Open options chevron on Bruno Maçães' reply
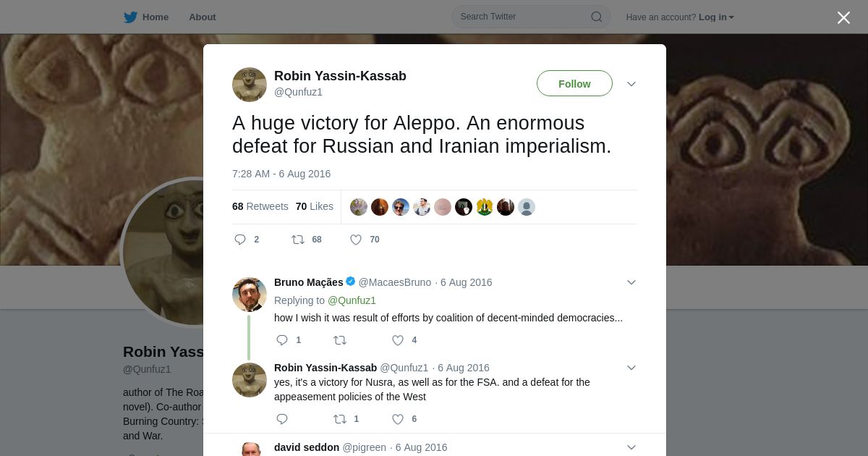 631,282
